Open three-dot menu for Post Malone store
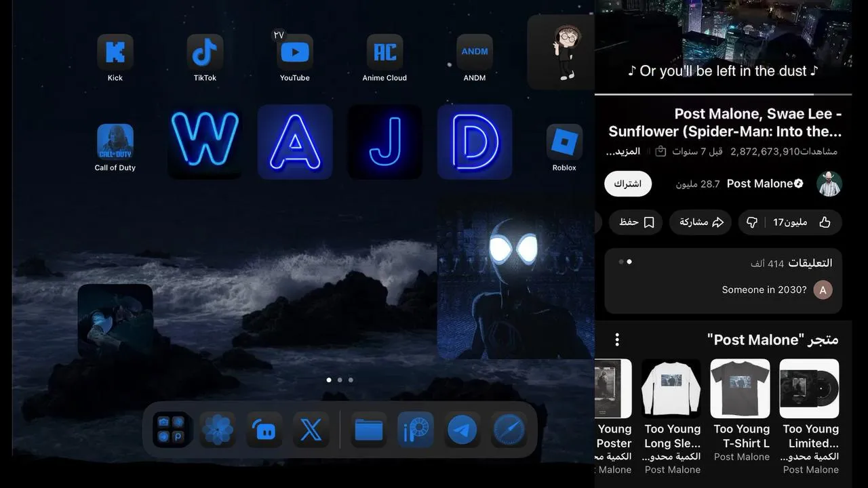The height and width of the screenshot is (488, 868). pyautogui.click(x=616, y=340)
